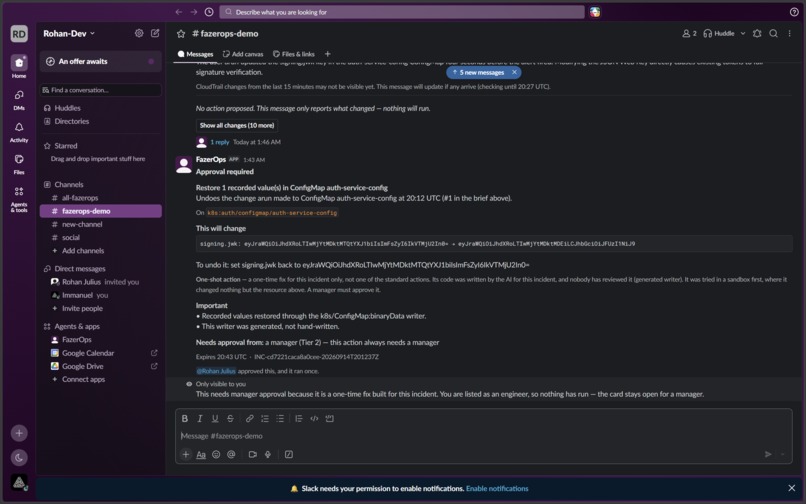Click Show all changes (10 more)
This screenshot has height=504, width=806.
(x=237, y=125)
